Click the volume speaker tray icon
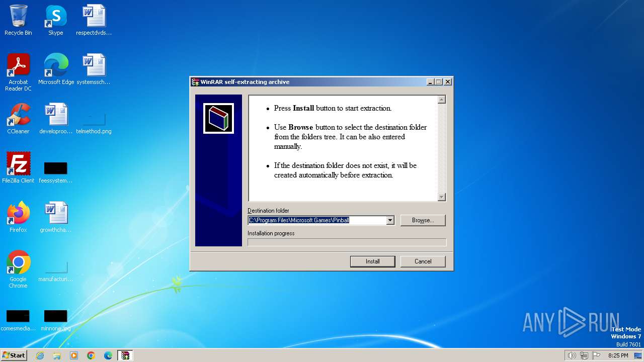This screenshot has width=644, height=362. (572, 355)
